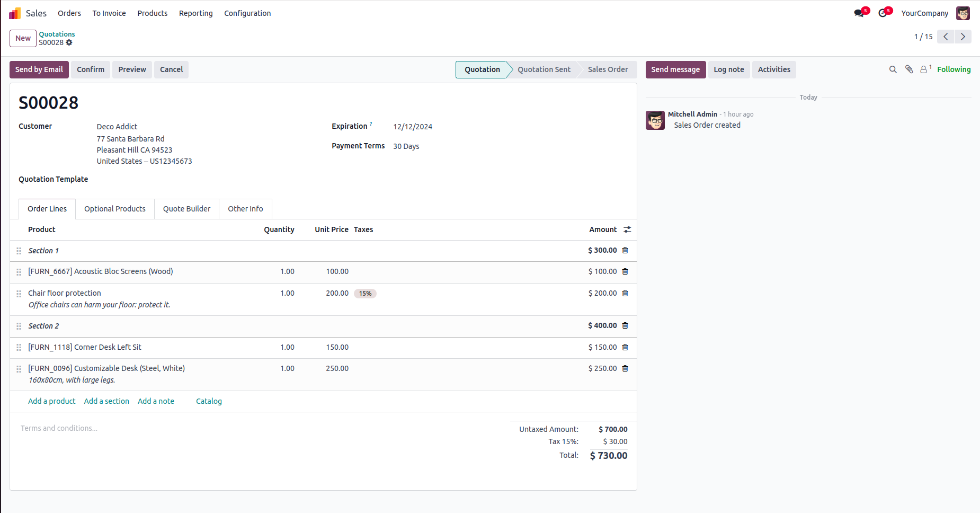Click the paperclip attachments icon

(x=909, y=69)
